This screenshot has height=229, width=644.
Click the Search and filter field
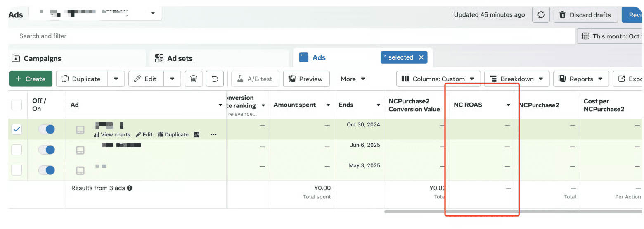pos(291,36)
